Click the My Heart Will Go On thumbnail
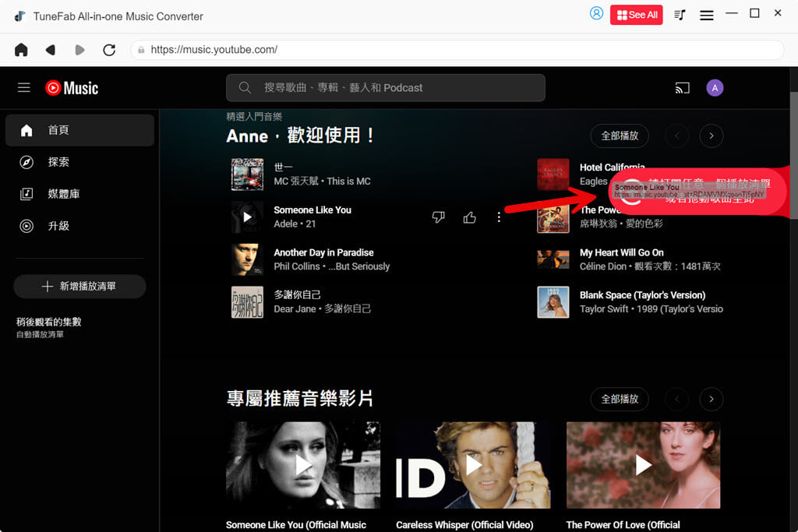The height and width of the screenshot is (532, 798). pos(553,259)
